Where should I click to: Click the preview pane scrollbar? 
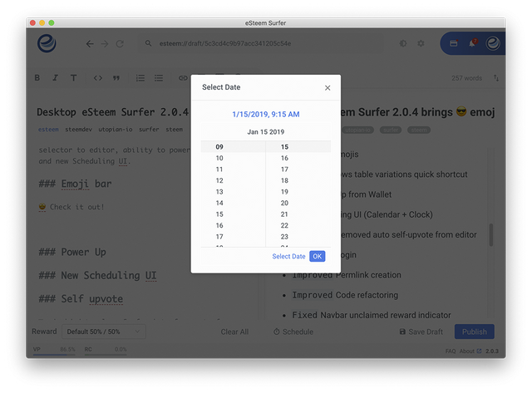(491, 234)
